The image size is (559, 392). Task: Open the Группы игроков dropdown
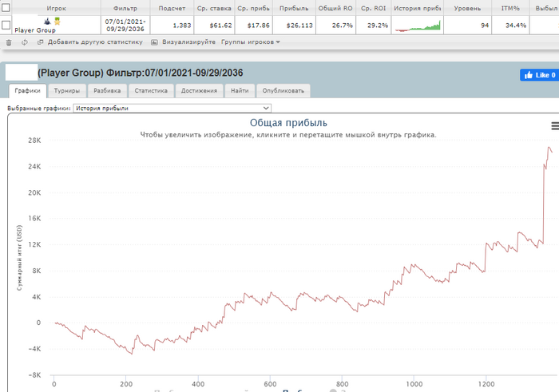pyautogui.click(x=250, y=42)
